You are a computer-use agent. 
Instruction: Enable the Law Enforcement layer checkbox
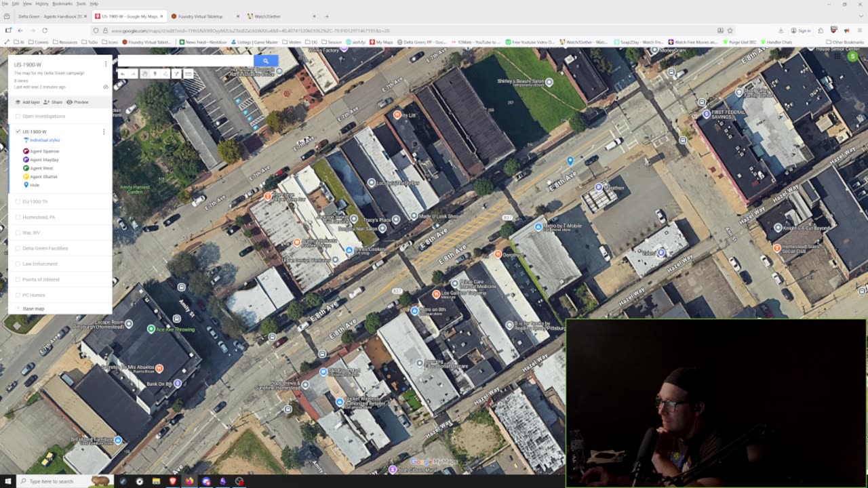[18, 264]
